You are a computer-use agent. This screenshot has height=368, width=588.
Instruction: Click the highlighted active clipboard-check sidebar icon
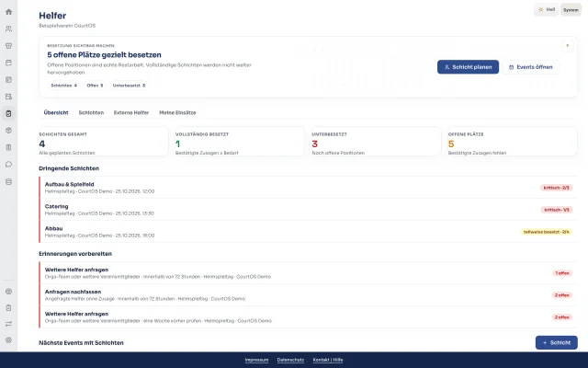tap(8, 113)
